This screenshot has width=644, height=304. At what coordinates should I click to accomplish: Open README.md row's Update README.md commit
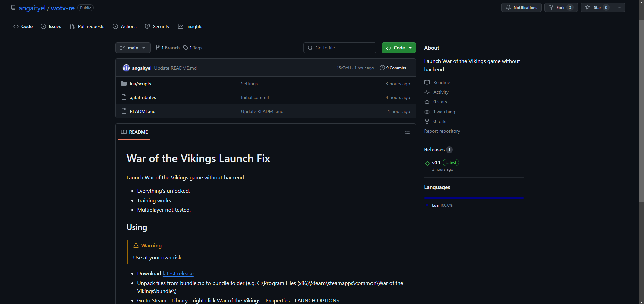(262, 111)
